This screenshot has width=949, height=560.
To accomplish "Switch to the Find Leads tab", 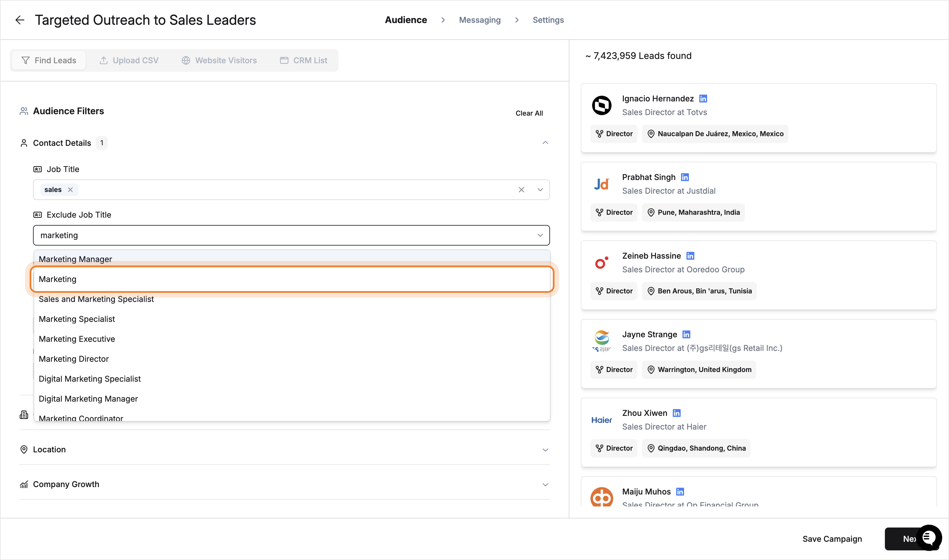I will click(49, 60).
